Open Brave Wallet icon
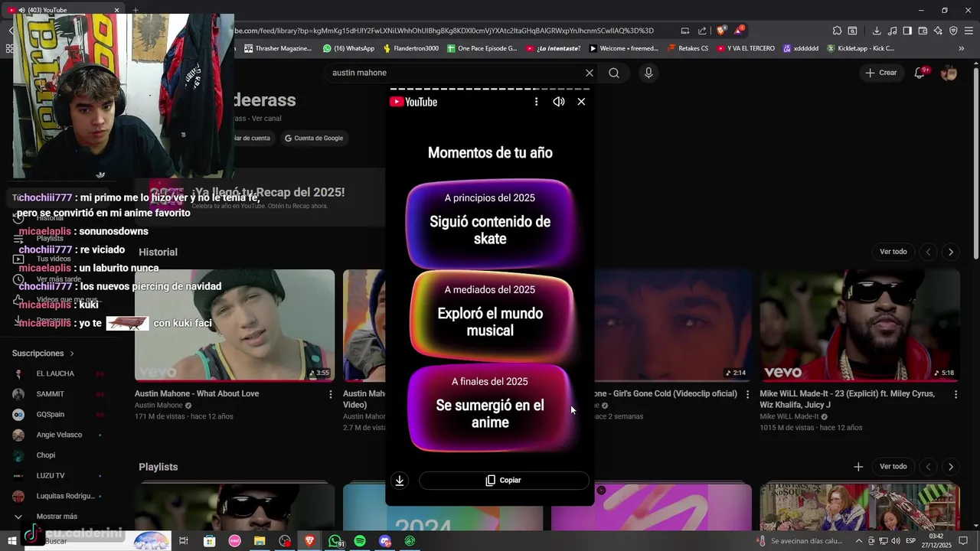Screen dimensions: 980x551 (923, 31)
